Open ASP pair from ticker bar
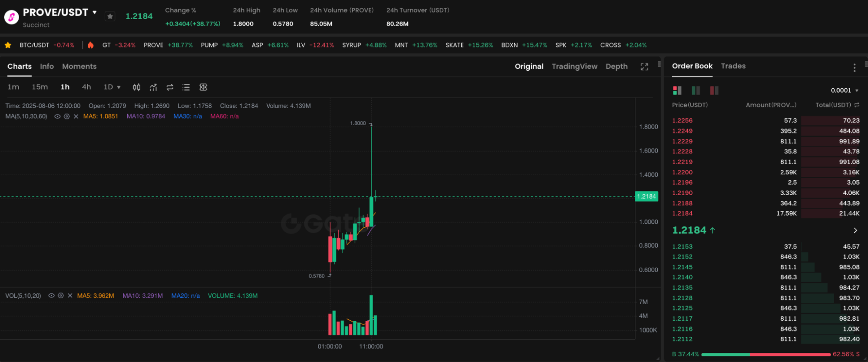Screen dimensions: 868x362 pos(270,45)
